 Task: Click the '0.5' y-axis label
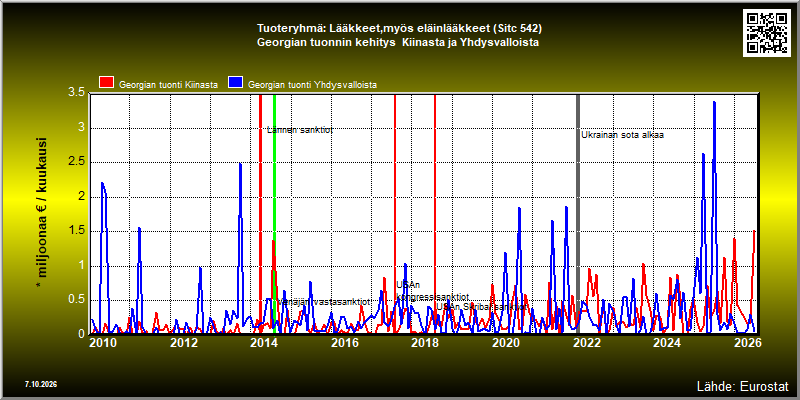[77, 300]
